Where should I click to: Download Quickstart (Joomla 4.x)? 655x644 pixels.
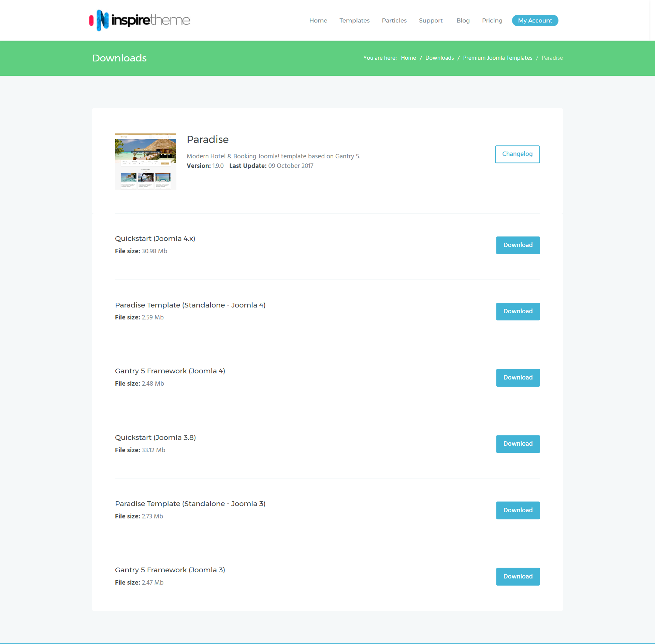point(518,245)
